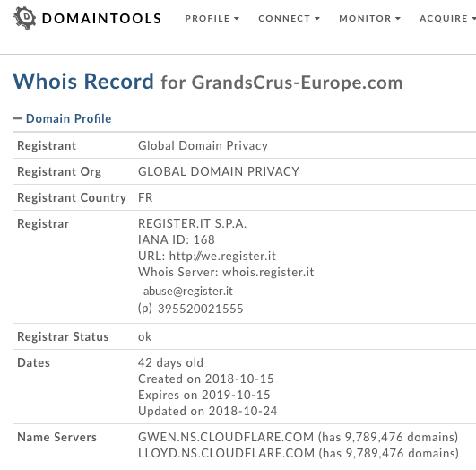Click the Registrant row label
This screenshot has width=476, height=470.
coord(47,145)
